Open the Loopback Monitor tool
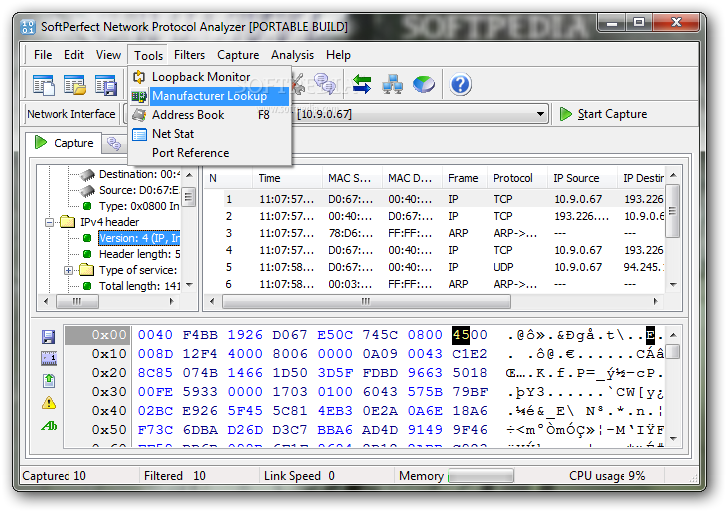Viewport: 727px width, 512px height. tap(209, 77)
